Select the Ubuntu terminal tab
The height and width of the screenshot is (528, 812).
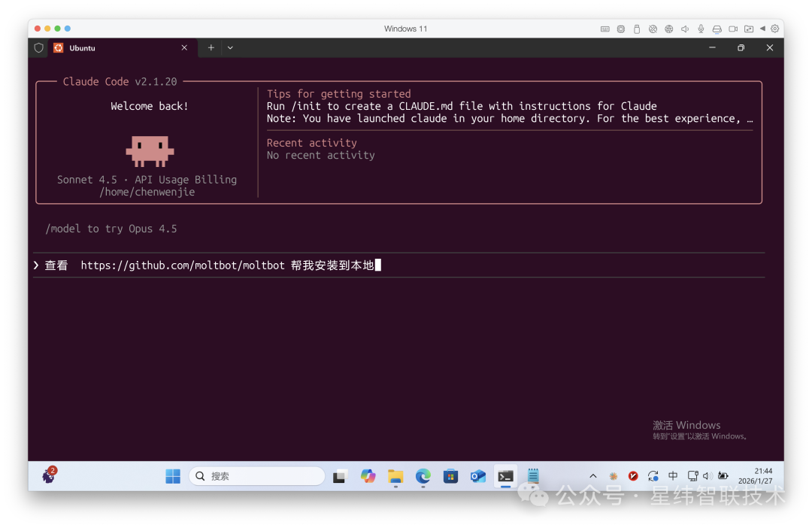(113, 47)
